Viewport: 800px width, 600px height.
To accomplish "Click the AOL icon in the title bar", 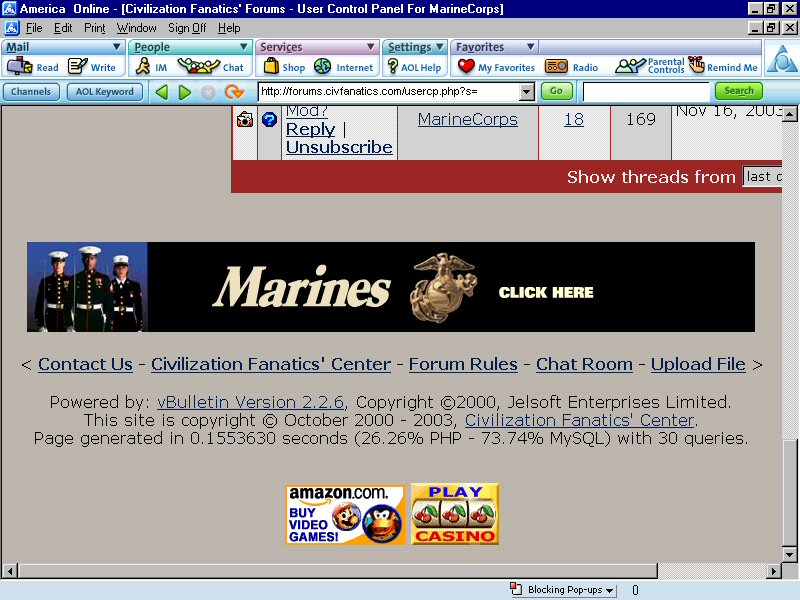I will (x=9, y=9).
